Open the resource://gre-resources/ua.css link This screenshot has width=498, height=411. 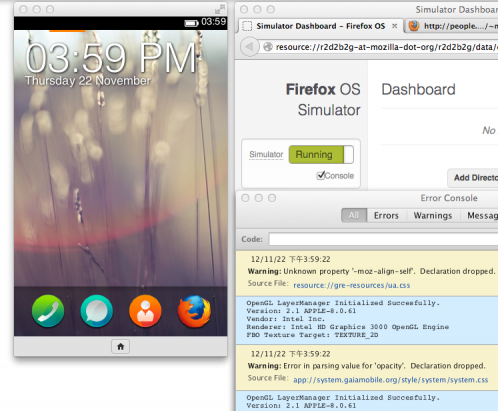point(352,285)
